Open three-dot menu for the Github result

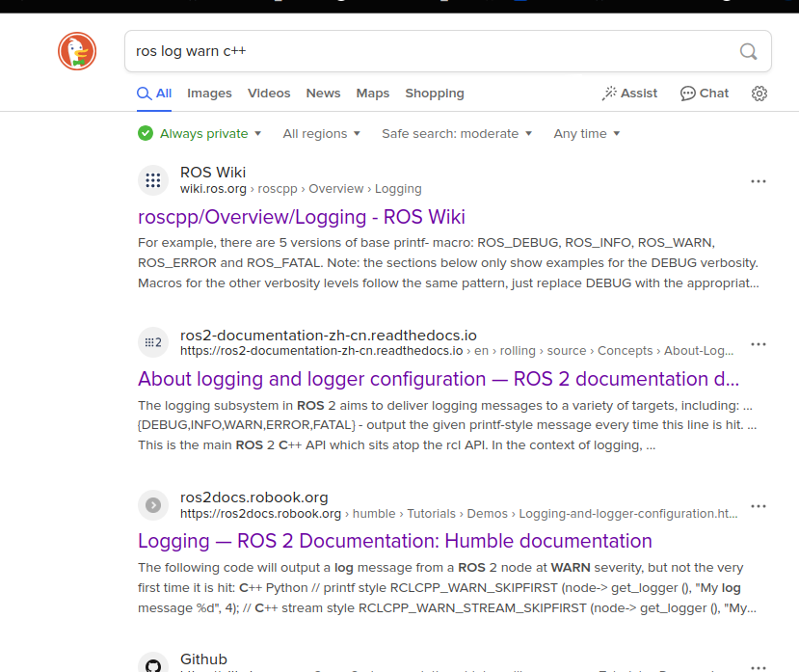[759, 667]
